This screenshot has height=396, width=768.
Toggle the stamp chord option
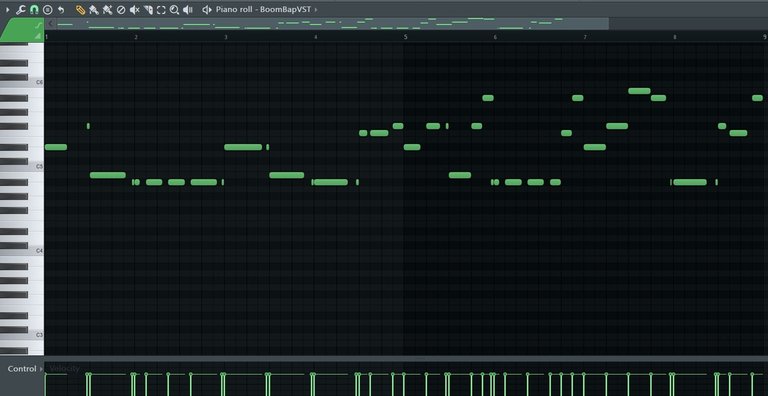click(48, 10)
